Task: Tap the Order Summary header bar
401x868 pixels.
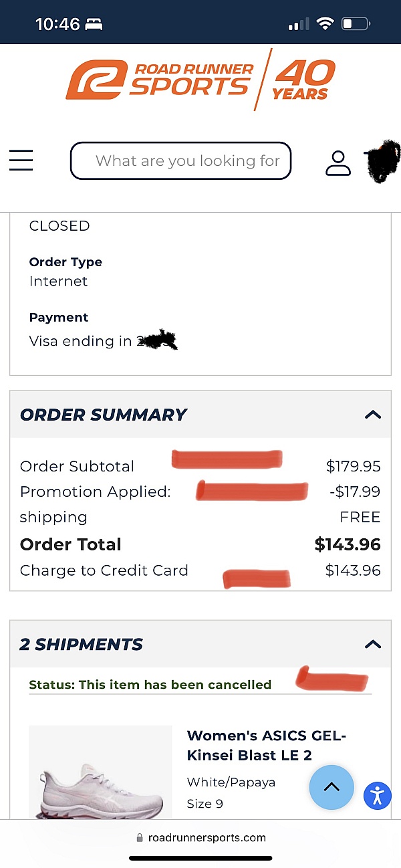Action: click(200, 415)
